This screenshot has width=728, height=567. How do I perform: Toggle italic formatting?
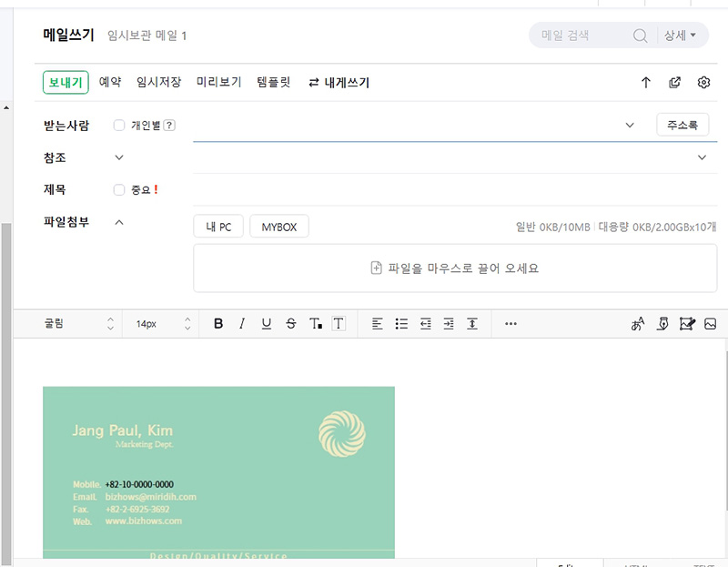pyautogui.click(x=242, y=323)
